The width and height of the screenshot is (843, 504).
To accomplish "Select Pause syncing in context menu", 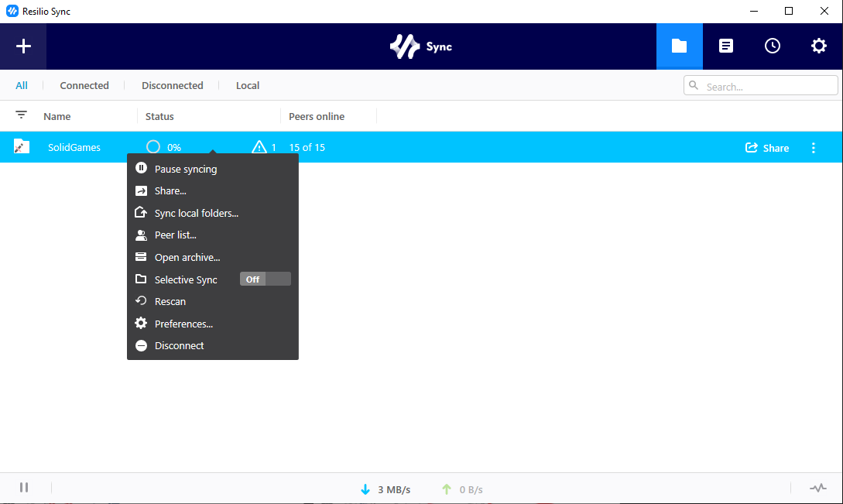I will click(x=212, y=169).
